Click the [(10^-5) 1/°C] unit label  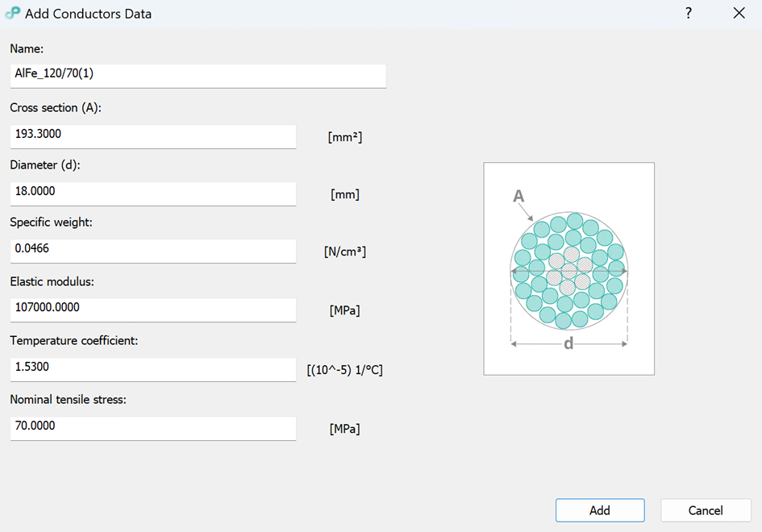tap(344, 370)
